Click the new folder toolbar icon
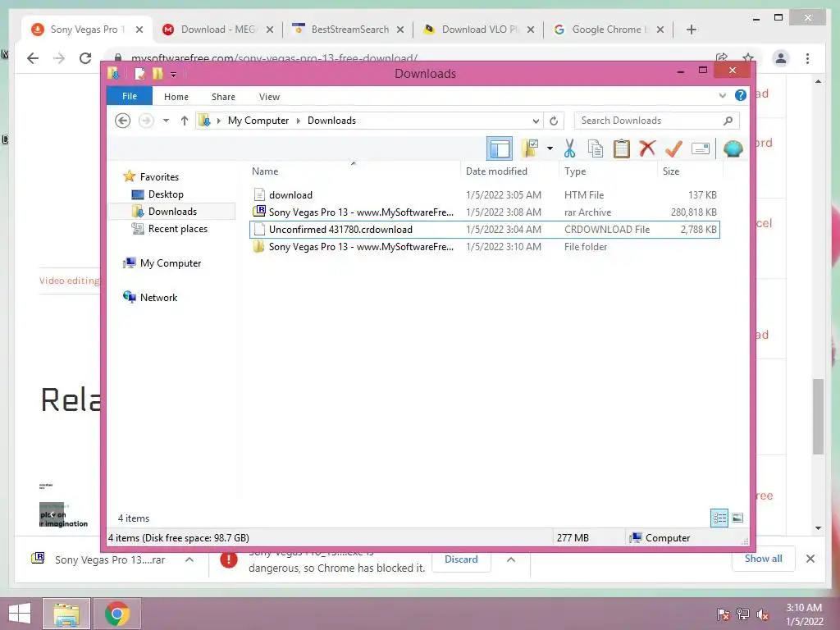840x630 pixels. tap(530, 148)
